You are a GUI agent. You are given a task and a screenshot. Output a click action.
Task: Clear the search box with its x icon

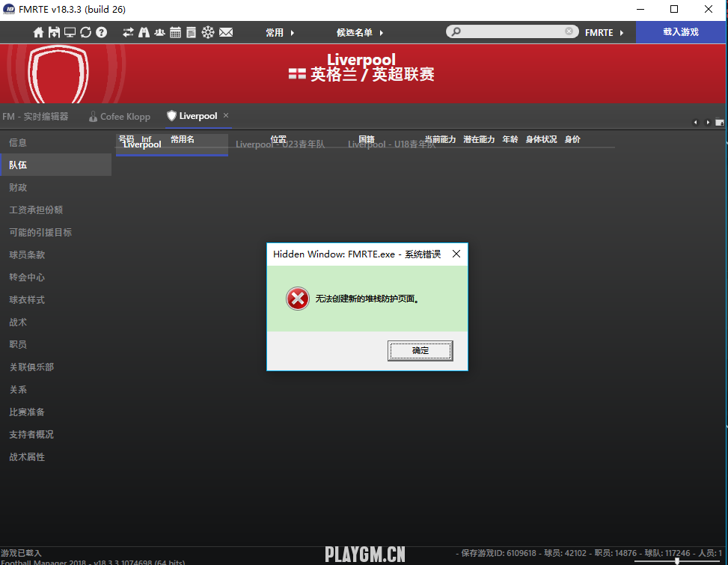pyautogui.click(x=569, y=31)
